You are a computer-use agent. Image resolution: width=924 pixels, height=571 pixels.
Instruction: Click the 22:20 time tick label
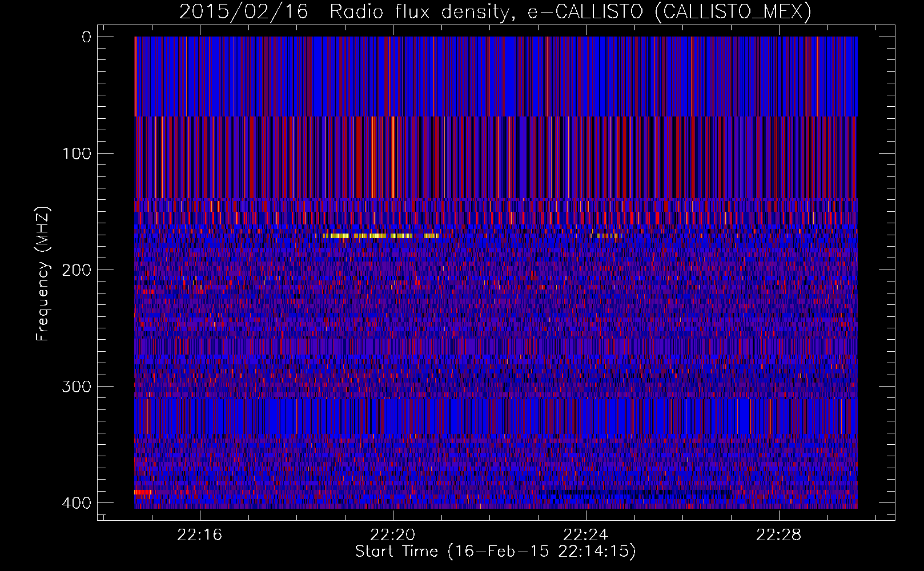[393, 535]
